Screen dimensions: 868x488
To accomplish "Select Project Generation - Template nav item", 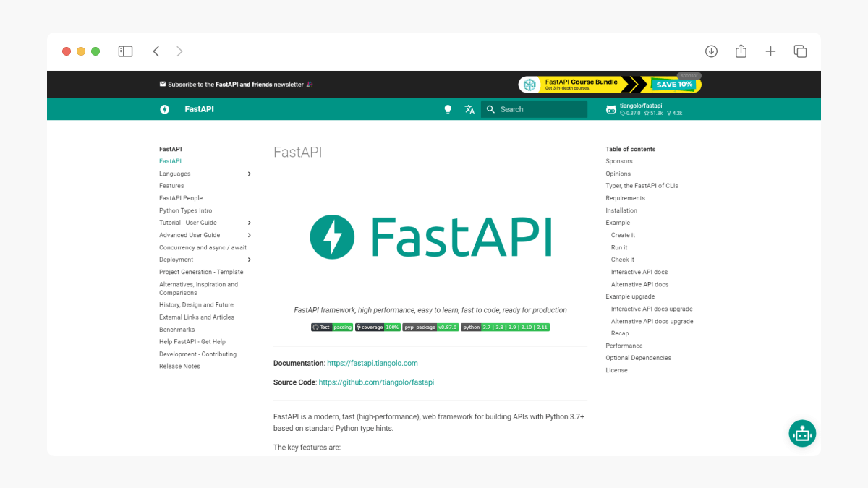I will click(x=201, y=272).
